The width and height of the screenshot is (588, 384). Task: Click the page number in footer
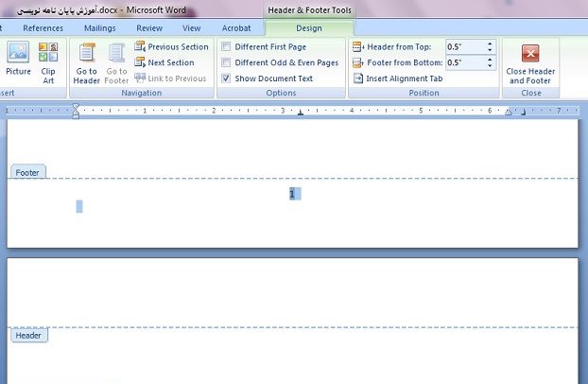(293, 194)
